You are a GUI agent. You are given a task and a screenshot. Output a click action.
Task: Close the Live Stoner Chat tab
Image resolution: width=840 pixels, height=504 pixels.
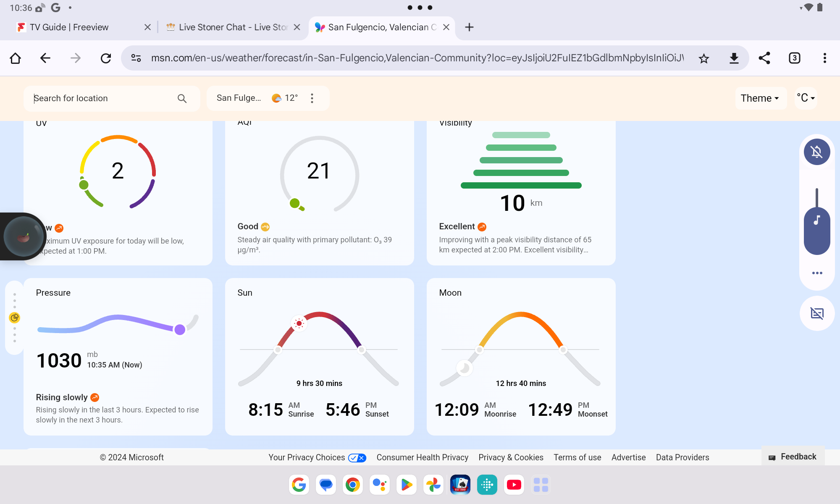pos(297,27)
